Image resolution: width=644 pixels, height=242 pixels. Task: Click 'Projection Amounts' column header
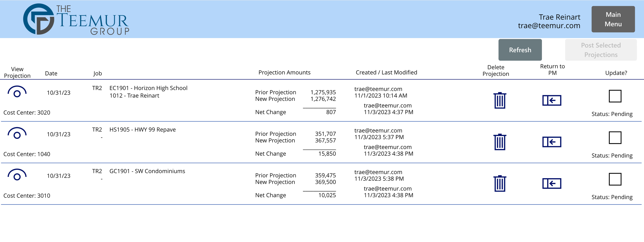point(284,73)
